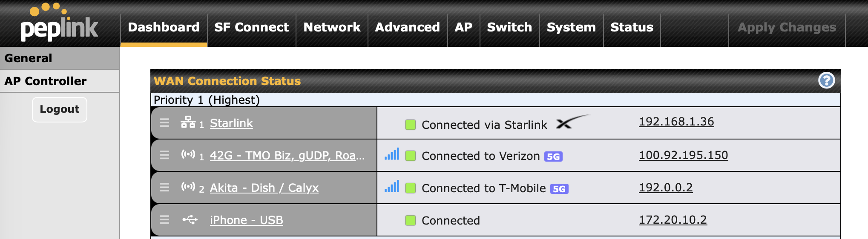Click the help question mark icon
Viewport: 868px width, 239px height.
point(826,80)
